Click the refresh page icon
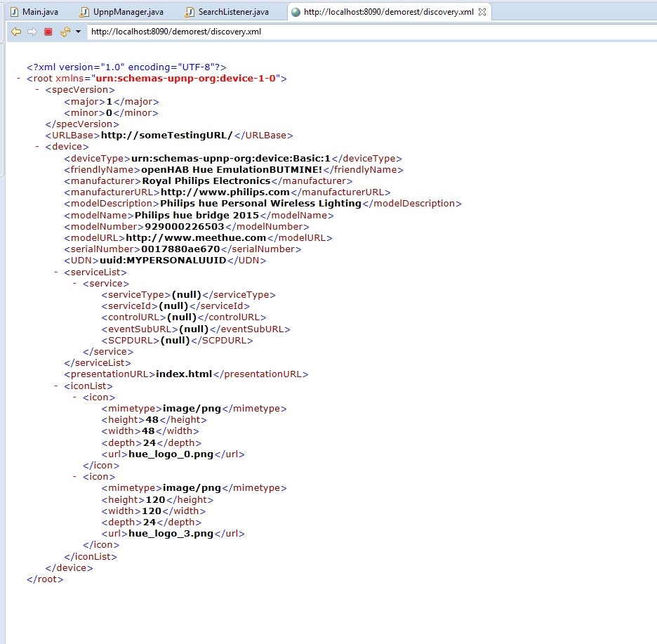657x644 pixels. point(65,32)
